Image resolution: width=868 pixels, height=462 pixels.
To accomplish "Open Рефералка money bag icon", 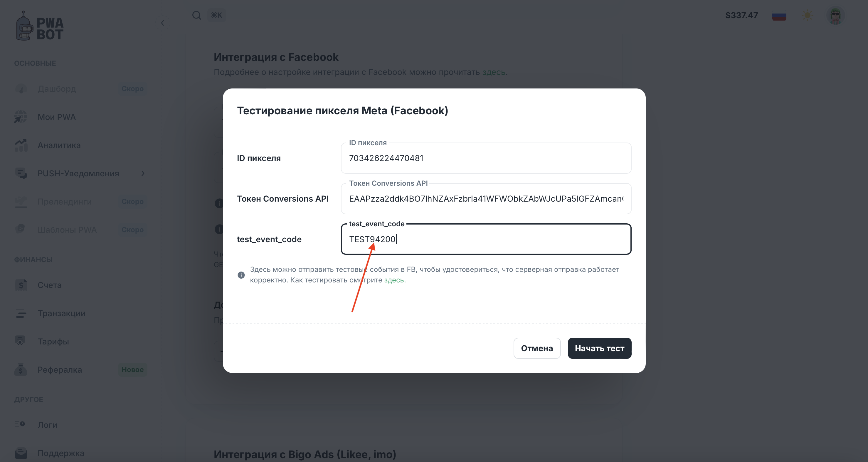I will (x=21, y=370).
